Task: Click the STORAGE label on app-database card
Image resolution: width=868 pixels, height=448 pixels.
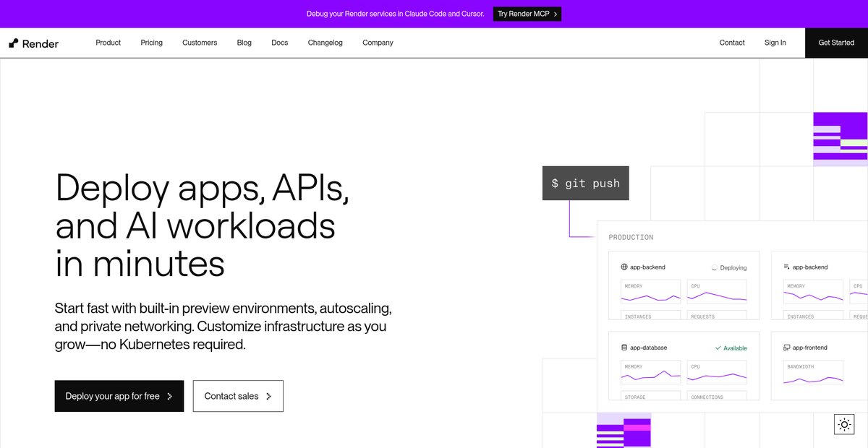Action: coord(635,397)
